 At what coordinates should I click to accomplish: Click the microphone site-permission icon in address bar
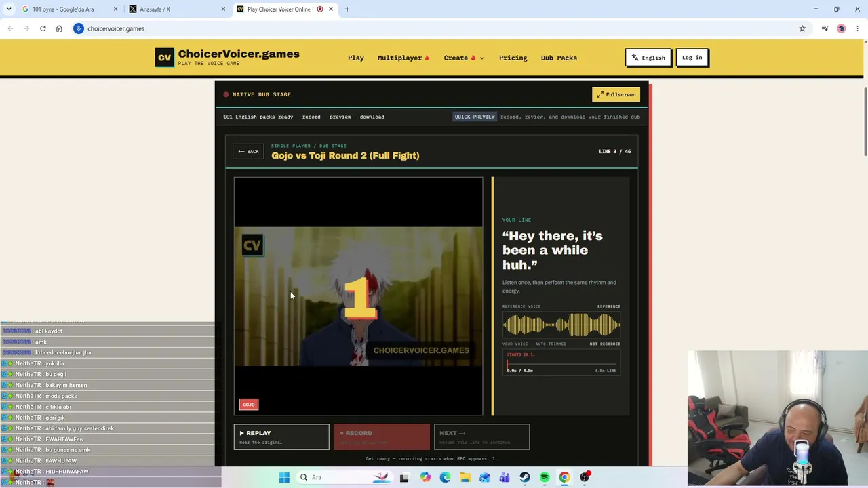pyautogui.click(x=79, y=28)
